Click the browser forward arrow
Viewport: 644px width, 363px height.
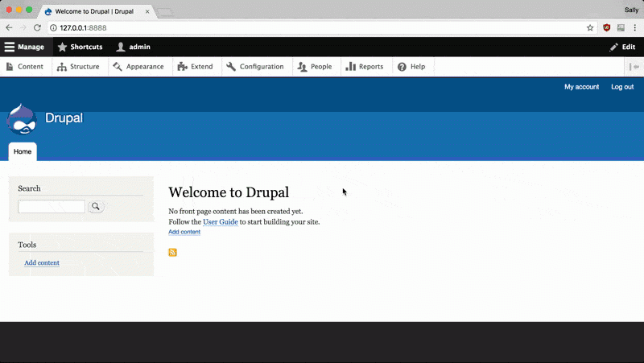tap(23, 27)
